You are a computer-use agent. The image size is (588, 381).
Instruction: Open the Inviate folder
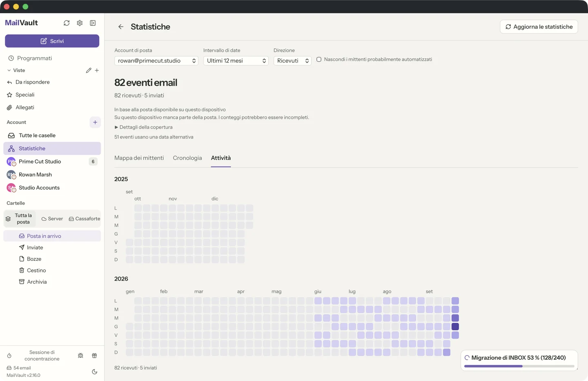coord(52,247)
